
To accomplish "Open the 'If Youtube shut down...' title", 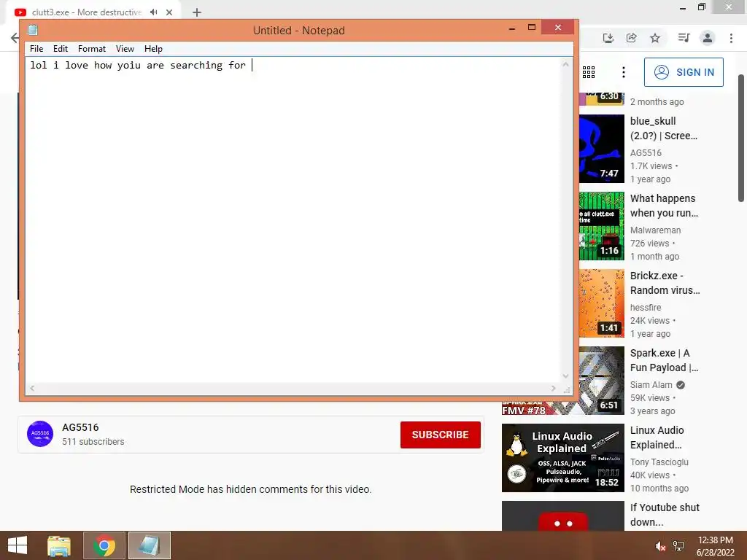I will tap(665, 515).
